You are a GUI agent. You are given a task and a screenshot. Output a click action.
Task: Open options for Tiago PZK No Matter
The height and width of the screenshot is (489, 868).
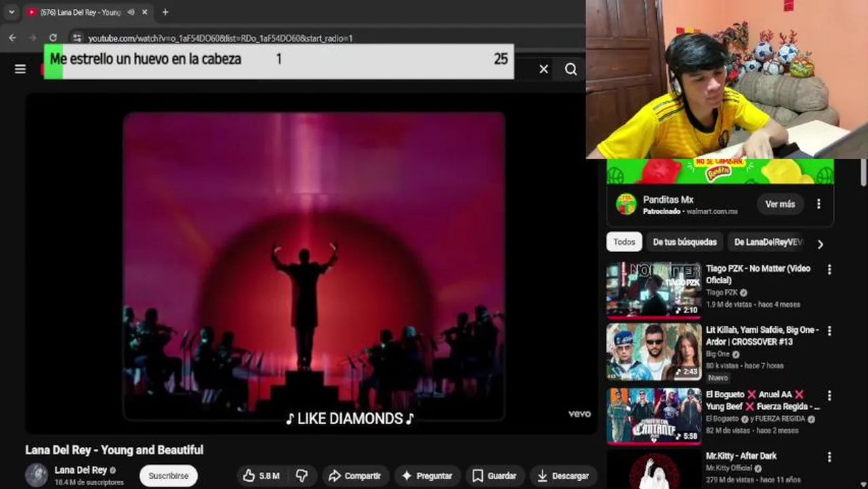(x=829, y=270)
